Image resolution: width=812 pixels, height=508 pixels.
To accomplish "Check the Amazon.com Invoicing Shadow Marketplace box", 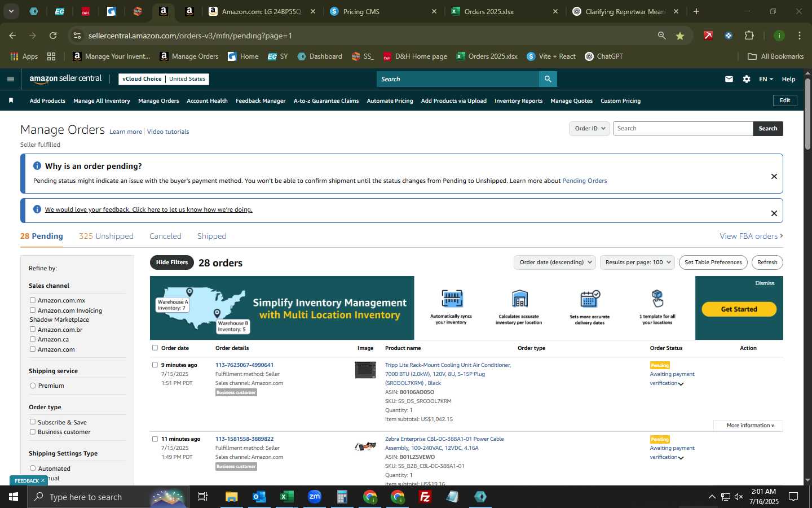I will tap(33, 310).
